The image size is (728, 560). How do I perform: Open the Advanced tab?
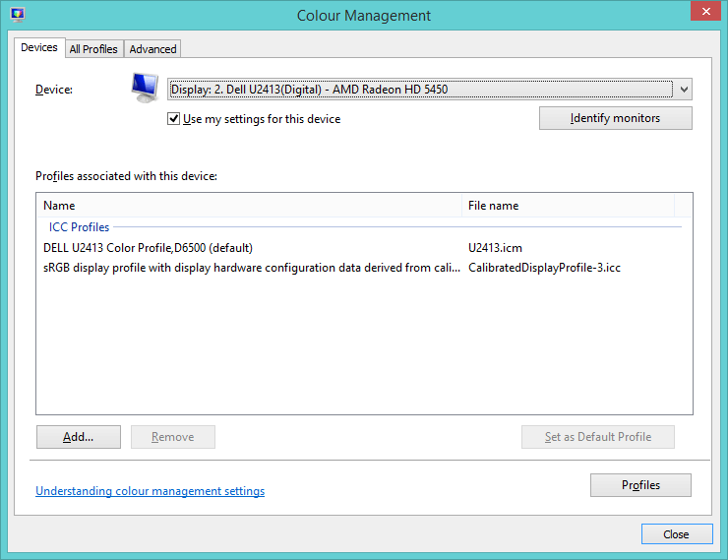coord(152,49)
